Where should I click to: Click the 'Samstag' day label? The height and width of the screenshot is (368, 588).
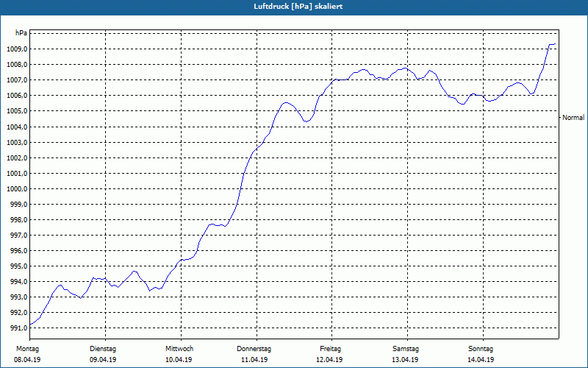[406, 349]
